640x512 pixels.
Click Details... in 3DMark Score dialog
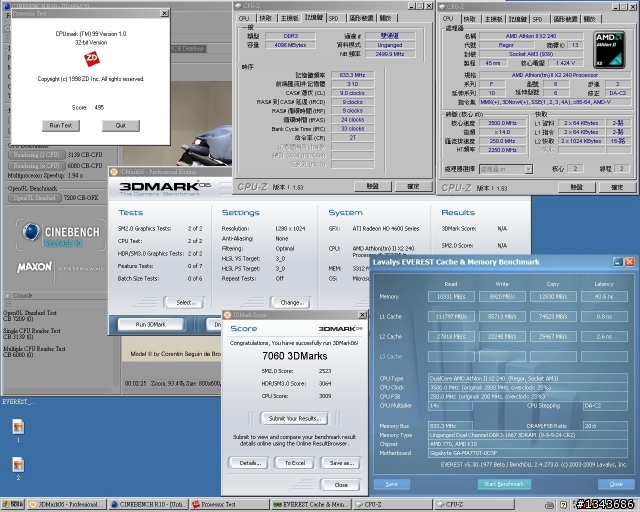coord(250,463)
